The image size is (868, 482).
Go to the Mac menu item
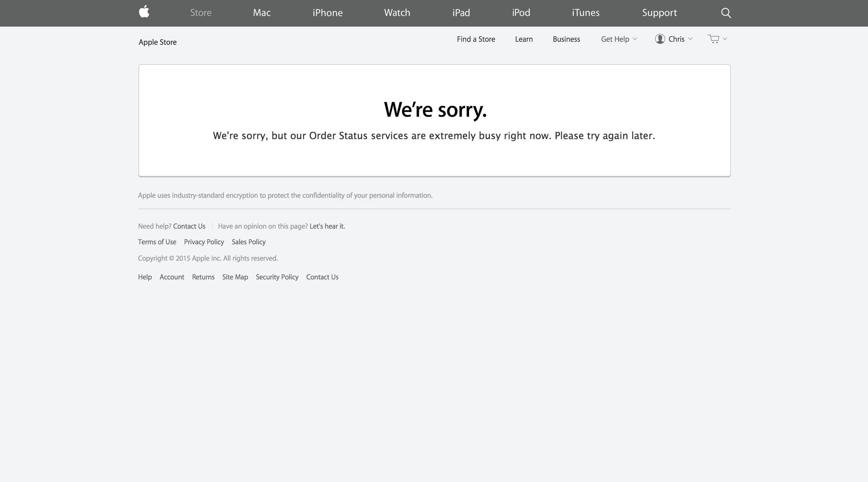click(262, 13)
